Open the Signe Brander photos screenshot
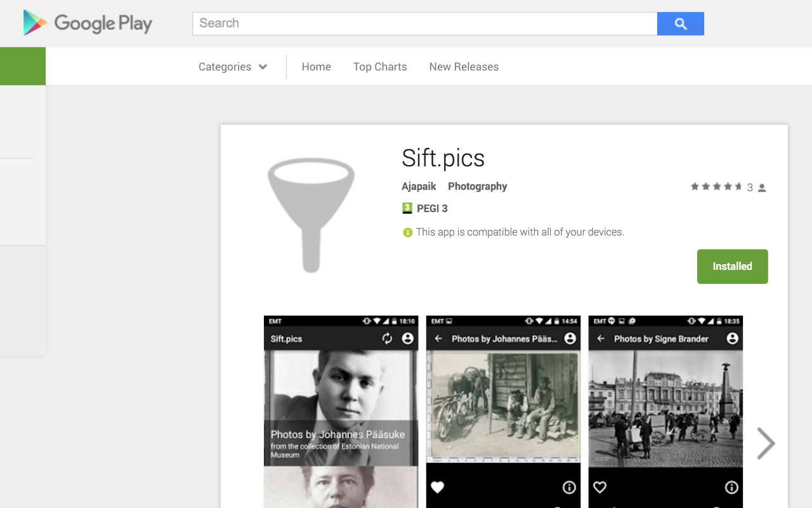Image resolution: width=812 pixels, height=508 pixels. [665, 411]
